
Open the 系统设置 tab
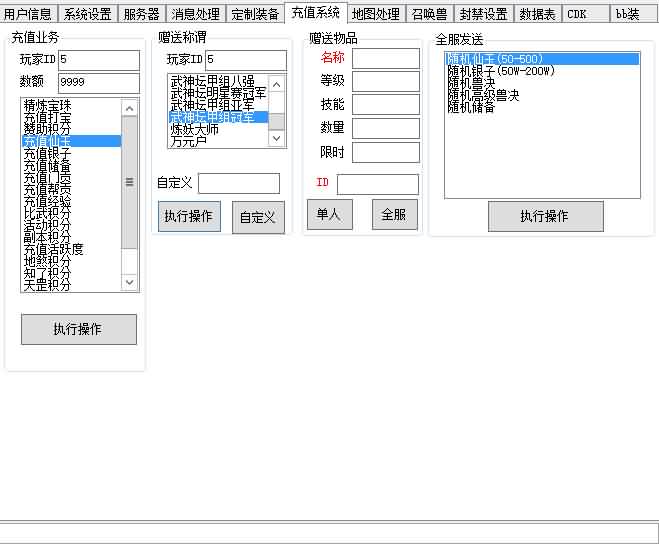tap(87, 14)
